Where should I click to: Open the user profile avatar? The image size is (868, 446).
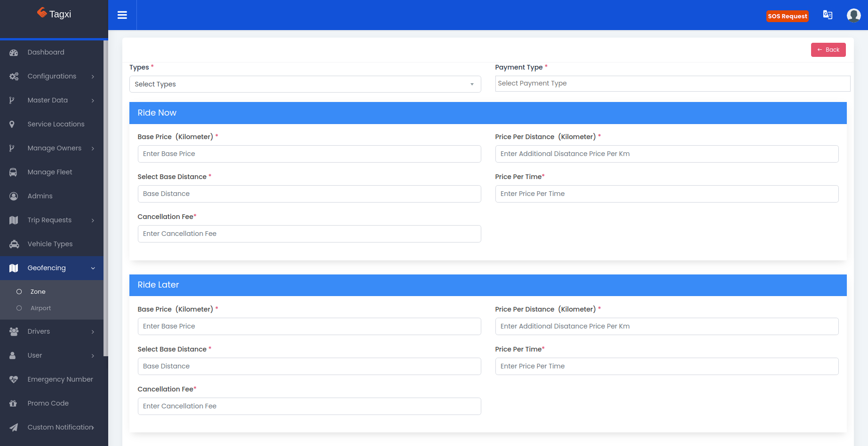point(853,16)
